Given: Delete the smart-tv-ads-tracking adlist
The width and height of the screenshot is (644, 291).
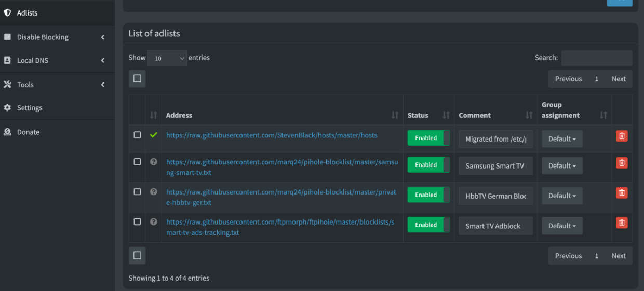Looking at the screenshot, I should 622,223.
